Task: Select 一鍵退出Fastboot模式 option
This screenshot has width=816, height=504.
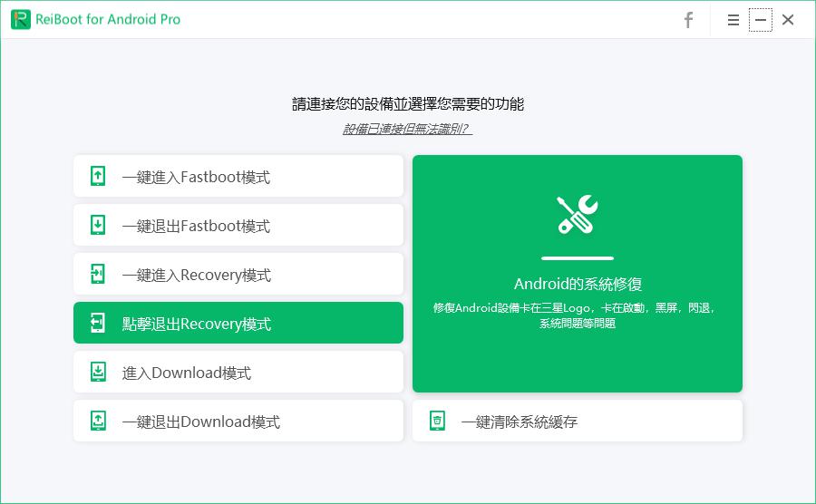Action: tap(238, 226)
